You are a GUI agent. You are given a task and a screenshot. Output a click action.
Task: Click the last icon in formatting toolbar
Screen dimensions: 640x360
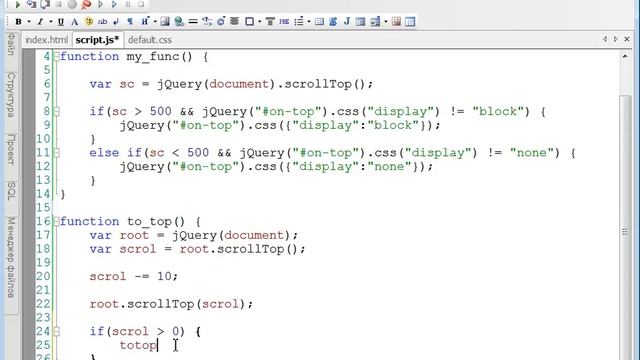coord(410,22)
